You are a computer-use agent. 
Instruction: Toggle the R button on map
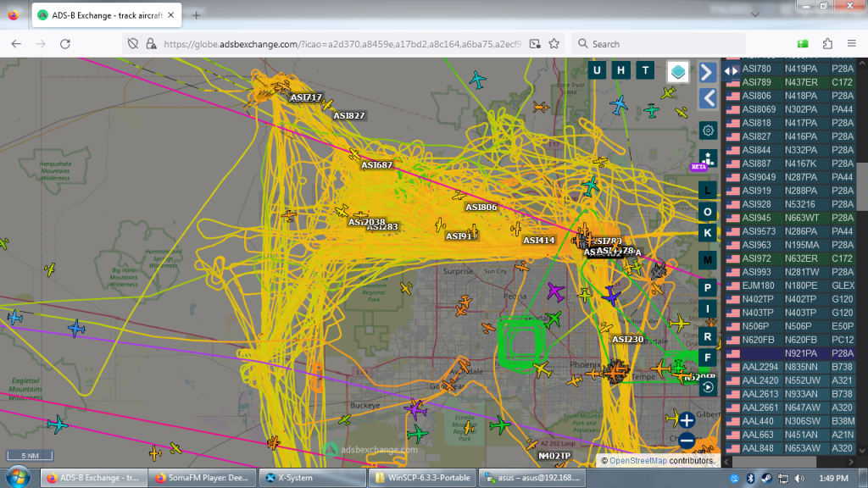click(x=708, y=336)
